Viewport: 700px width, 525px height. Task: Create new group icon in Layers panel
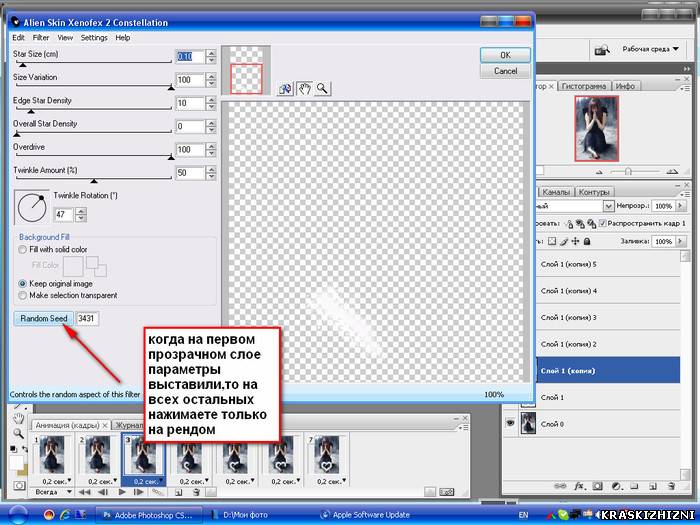point(634,486)
